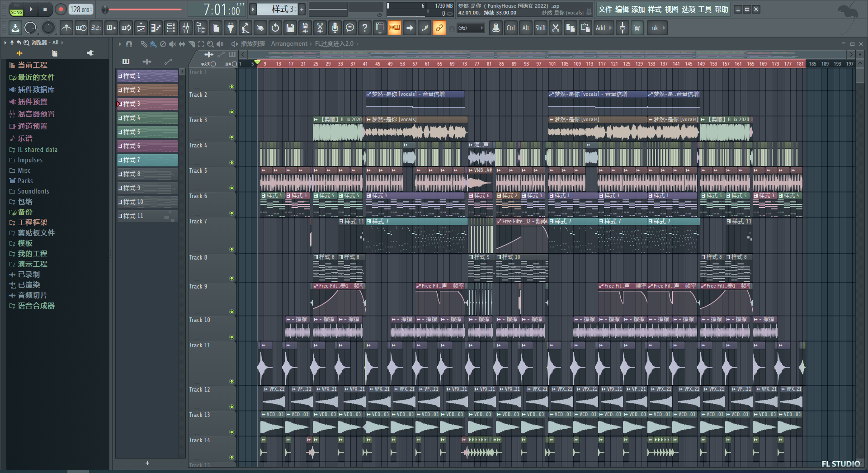Click the record button
Image resolution: width=868 pixels, height=473 pixels.
coord(61,9)
